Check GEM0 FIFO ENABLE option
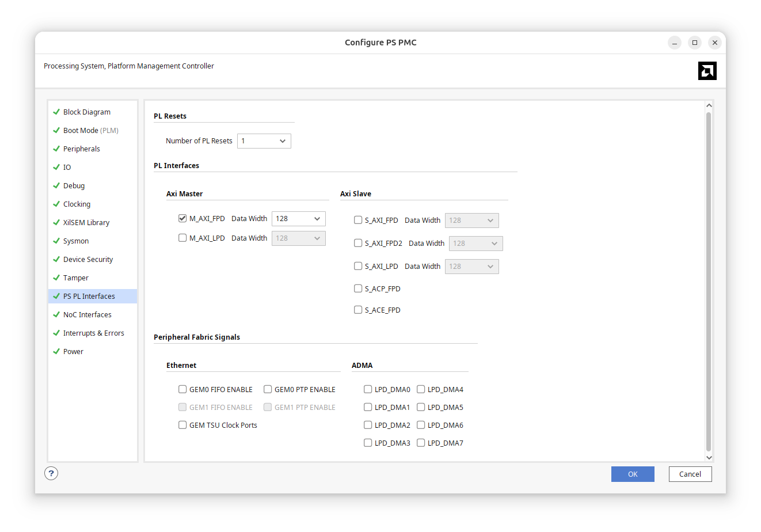The image size is (761, 532). coord(182,389)
